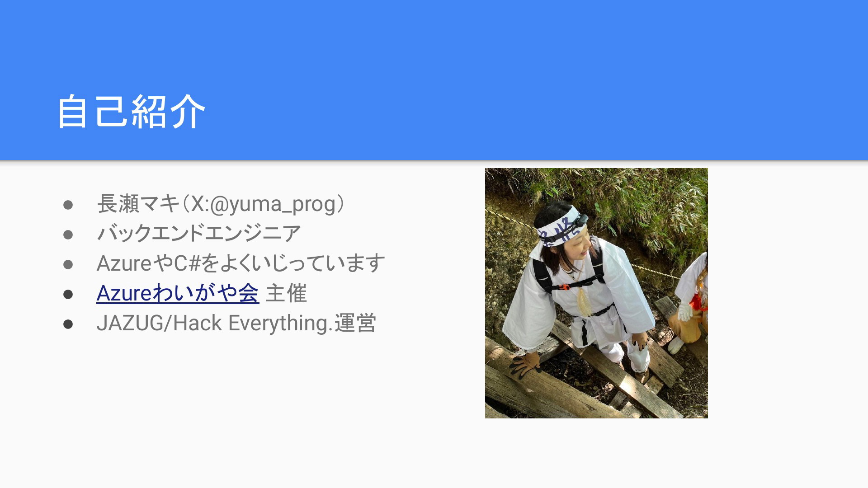Click the bullet dot before バックエンドエンジニア
The width and height of the screenshot is (868, 488).
(68, 235)
